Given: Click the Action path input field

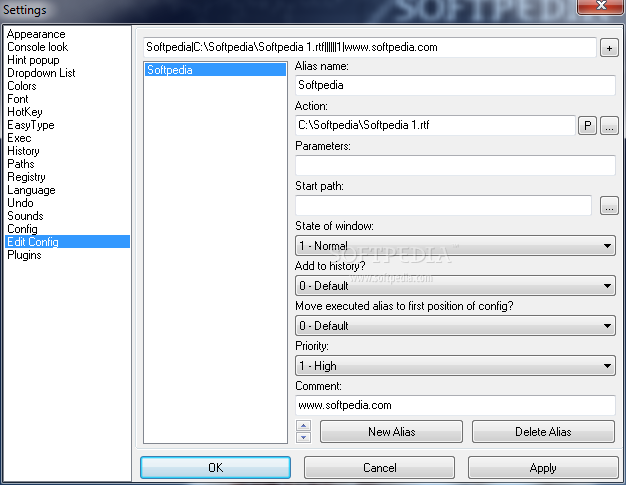Looking at the screenshot, I should [435, 125].
